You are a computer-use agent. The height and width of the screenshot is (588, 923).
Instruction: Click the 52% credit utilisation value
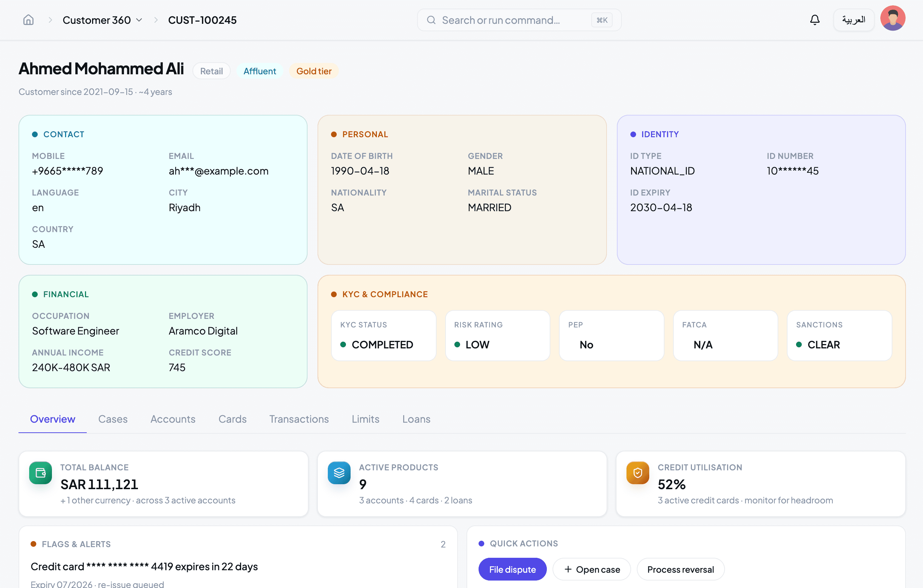[x=672, y=485]
